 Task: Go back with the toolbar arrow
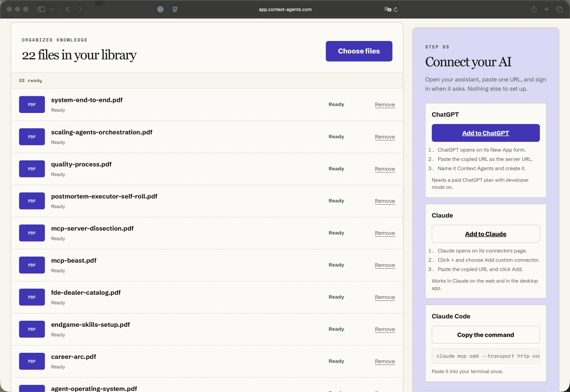(x=68, y=9)
